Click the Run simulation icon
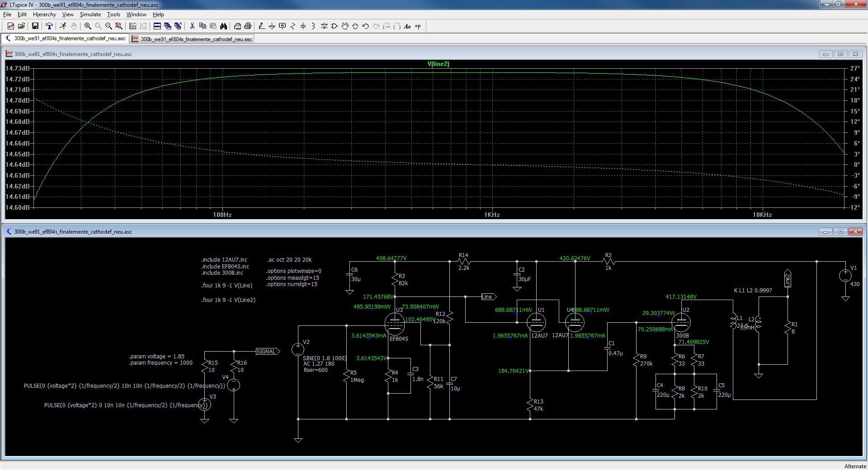This screenshot has height=470, width=868. pos(63,26)
